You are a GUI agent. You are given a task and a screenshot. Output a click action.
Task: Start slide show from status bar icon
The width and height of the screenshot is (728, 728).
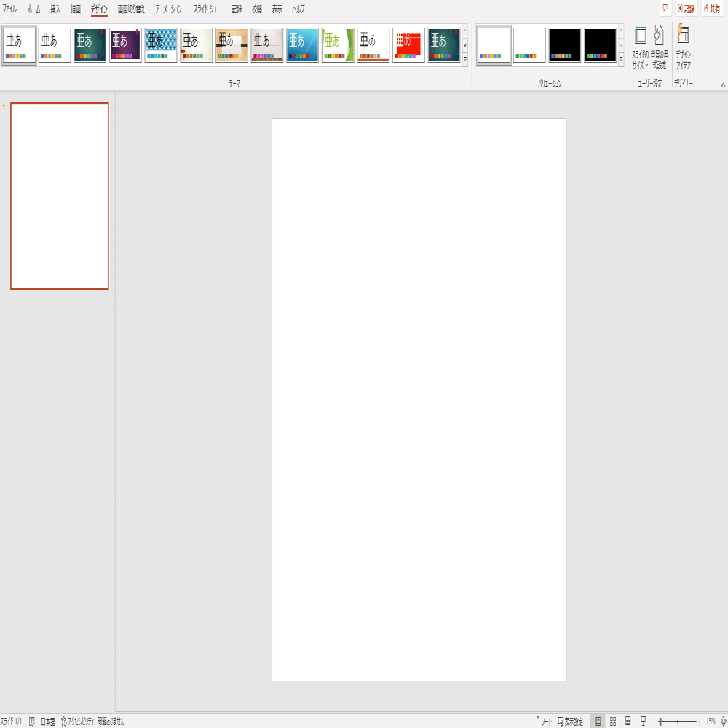pyautogui.click(x=643, y=721)
